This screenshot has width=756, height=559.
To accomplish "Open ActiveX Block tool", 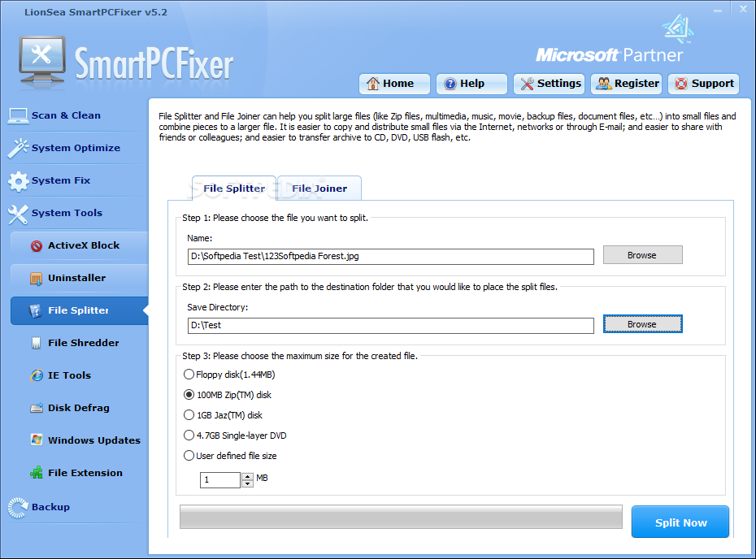I will click(80, 245).
